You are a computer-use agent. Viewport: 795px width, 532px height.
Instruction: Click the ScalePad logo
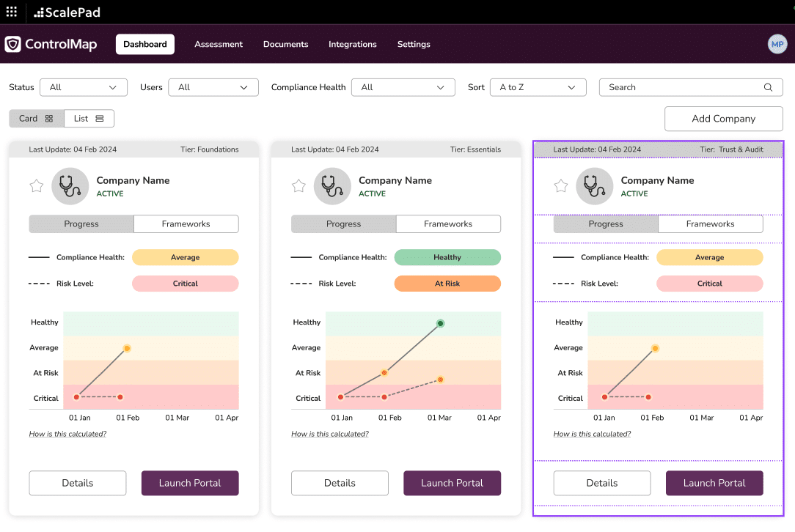67,12
